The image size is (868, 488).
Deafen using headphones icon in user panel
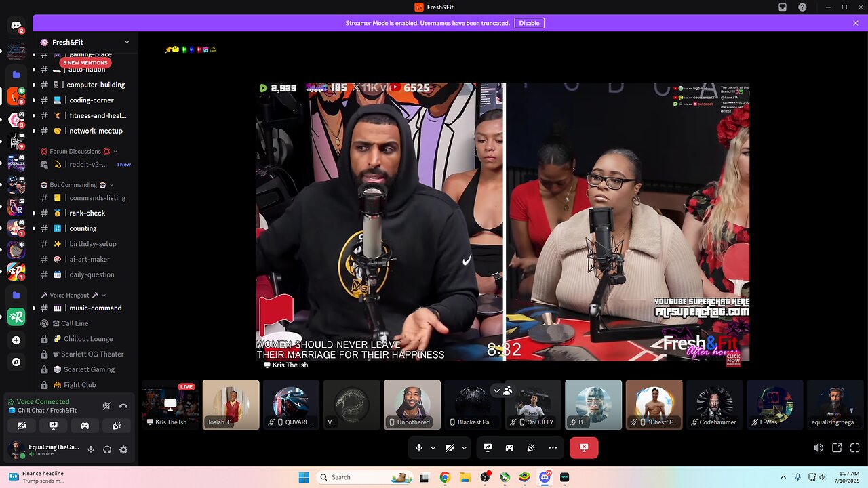[107, 449]
